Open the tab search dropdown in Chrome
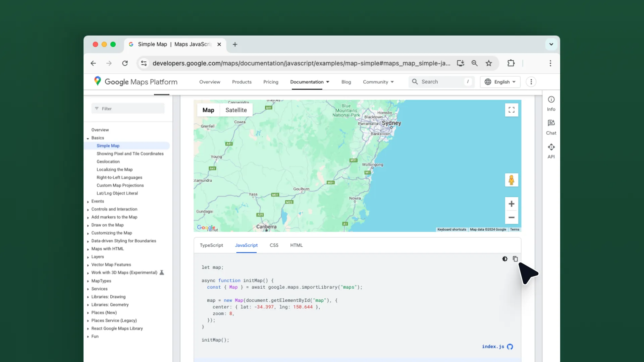Image resolution: width=644 pixels, height=362 pixels. 551,44
